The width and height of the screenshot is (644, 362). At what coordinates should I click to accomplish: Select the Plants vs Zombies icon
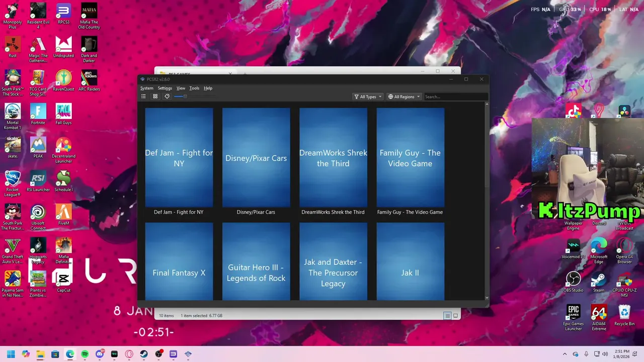(38, 284)
